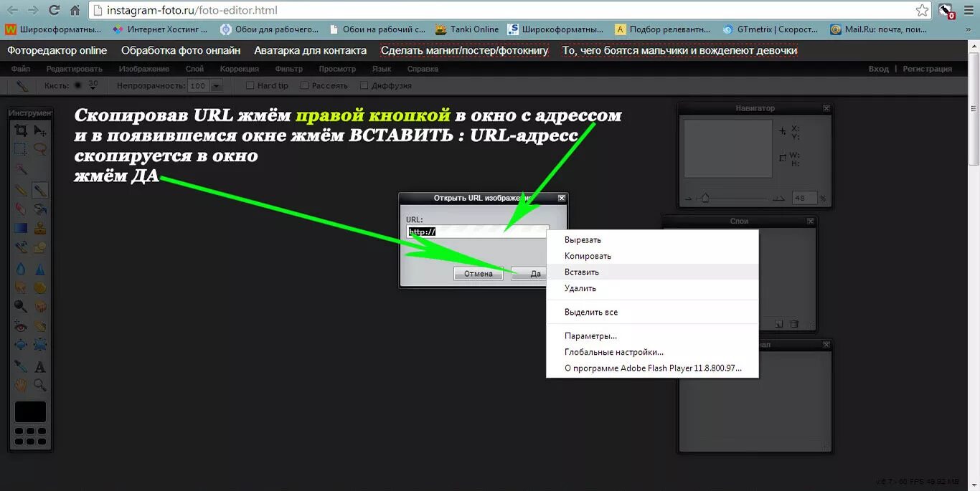This screenshot has height=491, width=980.
Task: Select the Lasso tool
Action: click(x=41, y=149)
